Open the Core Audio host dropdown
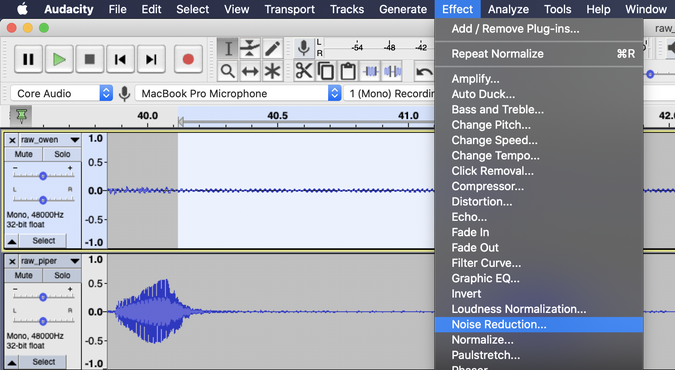 (x=62, y=93)
